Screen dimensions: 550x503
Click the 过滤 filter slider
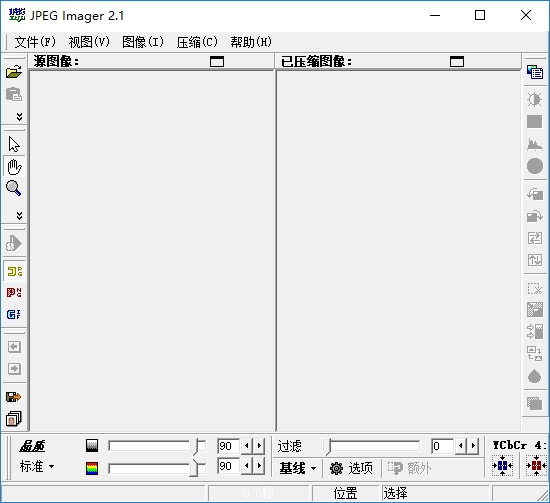tap(372, 447)
